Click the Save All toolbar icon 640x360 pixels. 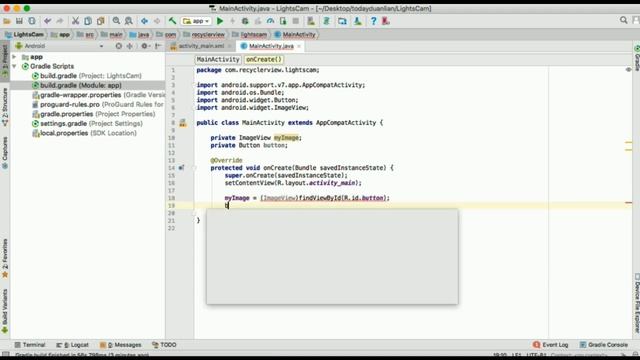(19, 21)
